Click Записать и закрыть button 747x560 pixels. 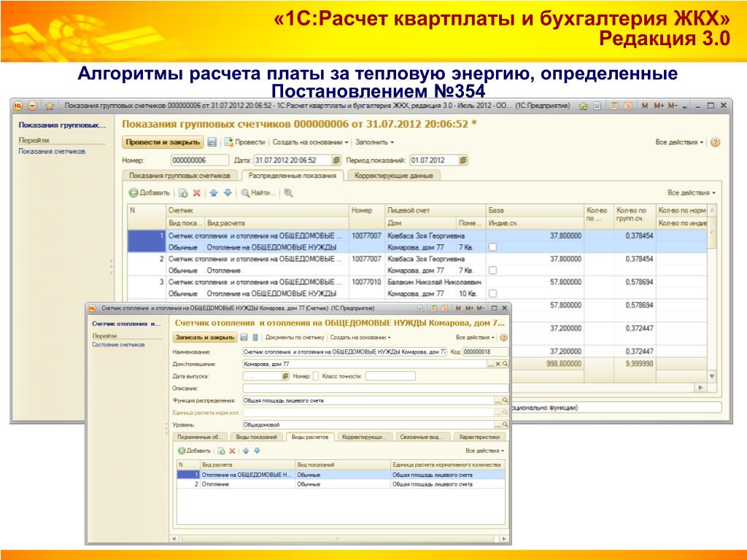[x=205, y=337]
